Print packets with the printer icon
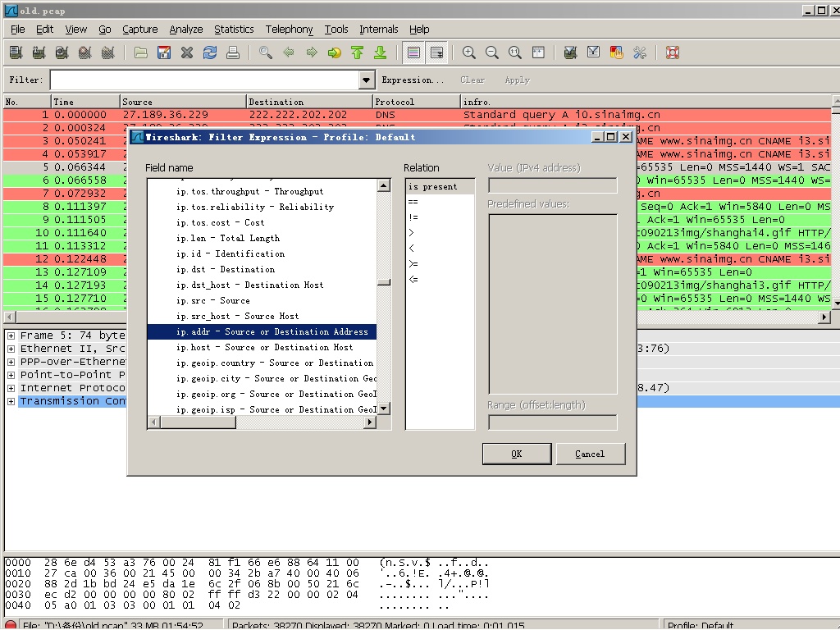The image size is (840, 630). pos(233,52)
